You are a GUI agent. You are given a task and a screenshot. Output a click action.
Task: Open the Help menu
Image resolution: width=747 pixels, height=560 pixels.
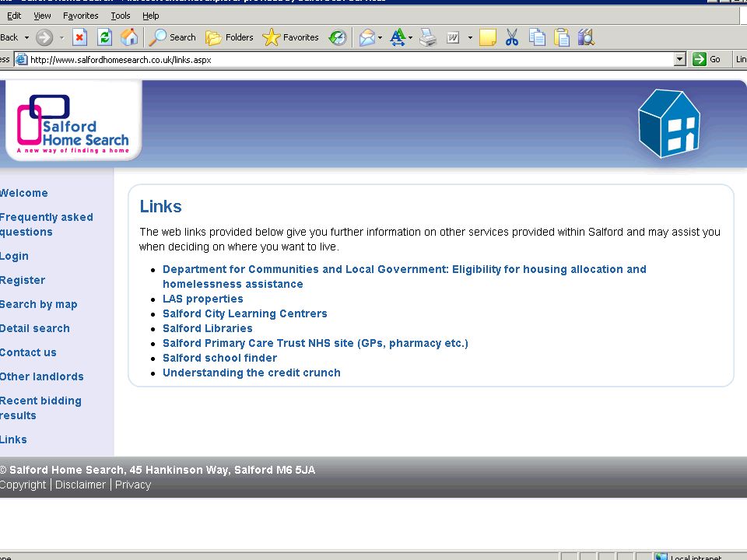click(150, 16)
